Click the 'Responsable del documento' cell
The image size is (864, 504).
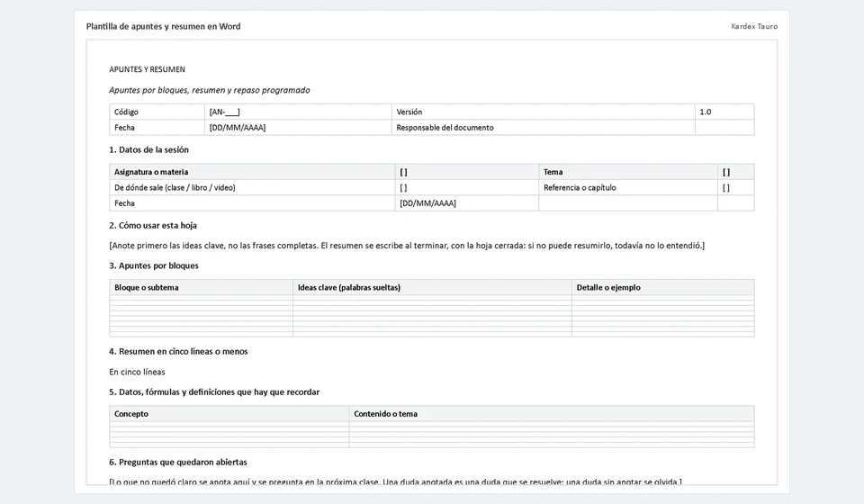click(x=544, y=127)
